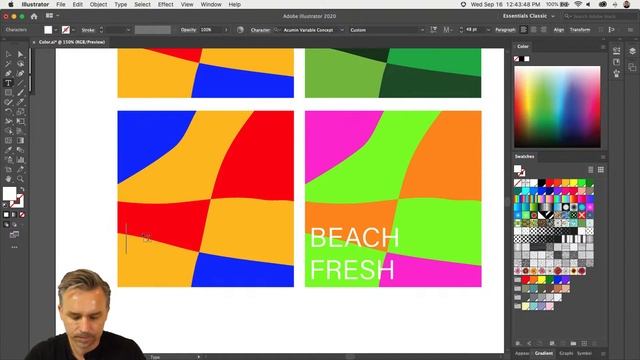The width and height of the screenshot is (640, 360).
Task: Select the Selection (black arrow) tool
Action: point(8,54)
